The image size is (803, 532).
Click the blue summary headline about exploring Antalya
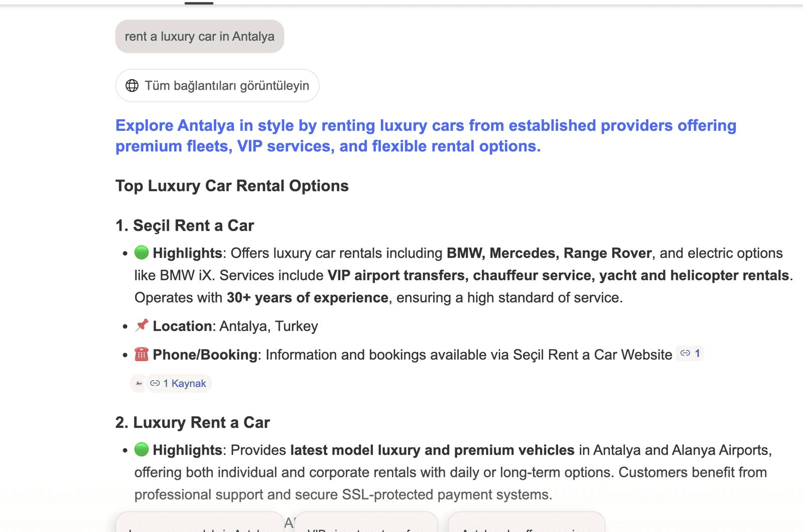[426, 135]
